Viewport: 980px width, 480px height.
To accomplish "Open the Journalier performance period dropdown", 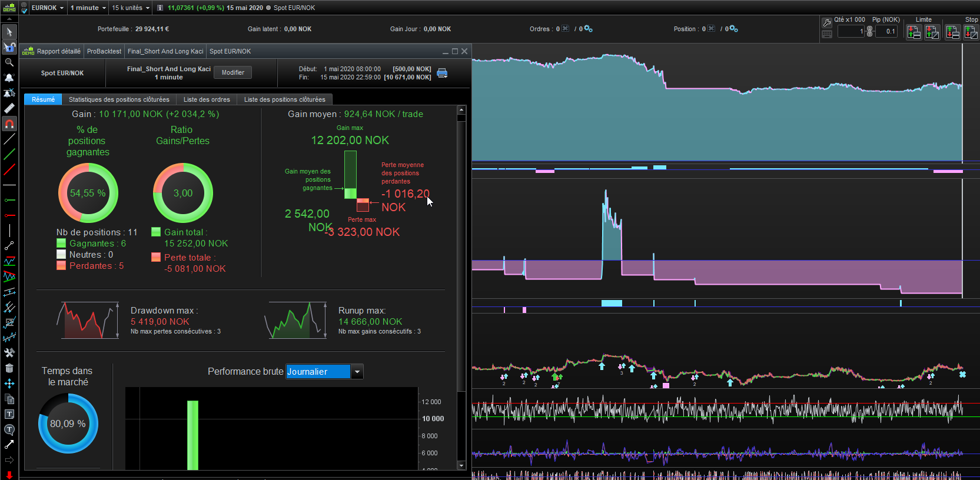I will pyautogui.click(x=357, y=372).
